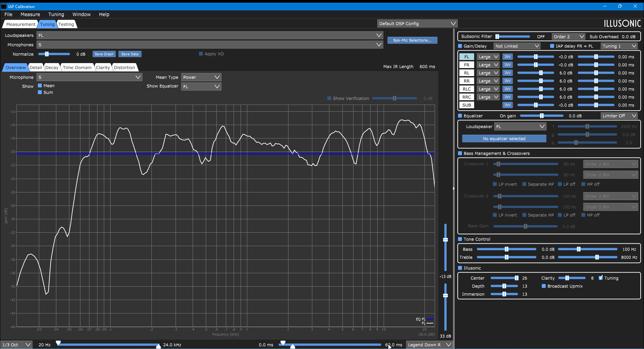
Task: Open the Not Linked dropdown
Action: tap(517, 46)
